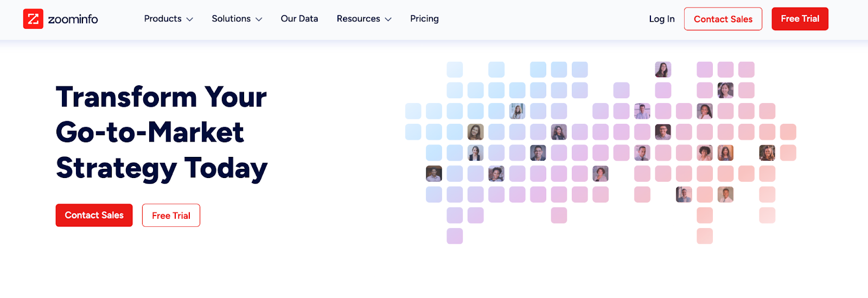
Task: Click the zoominfo wordmark text
Action: coord(73,20)
